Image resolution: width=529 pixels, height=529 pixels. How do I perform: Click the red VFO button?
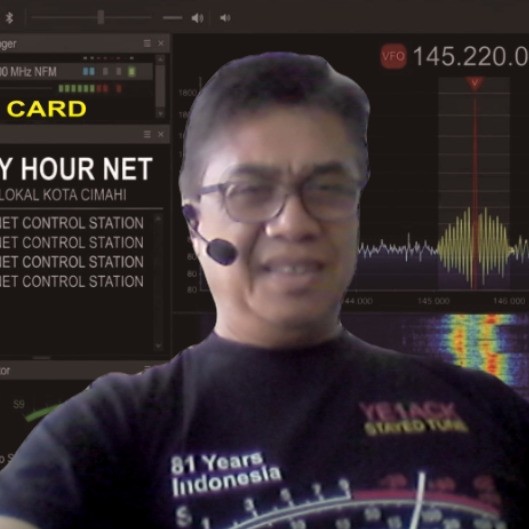pos(393,56)
